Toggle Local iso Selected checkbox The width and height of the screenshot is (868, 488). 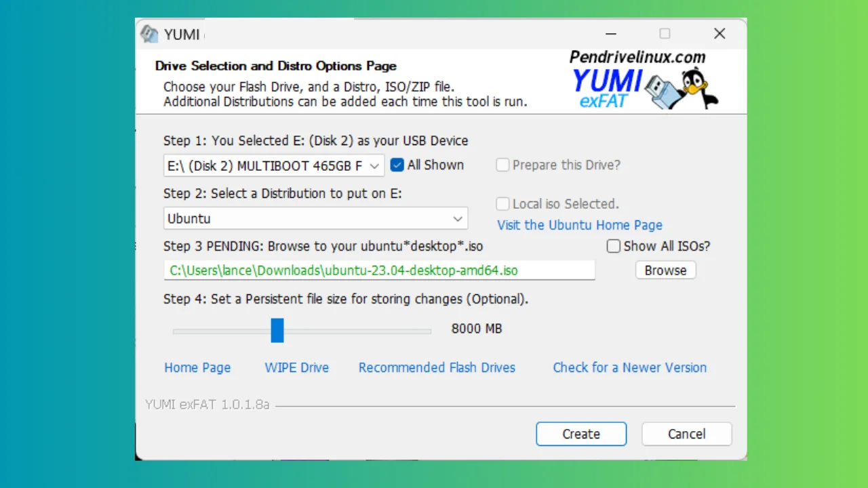tap(502, 204)
